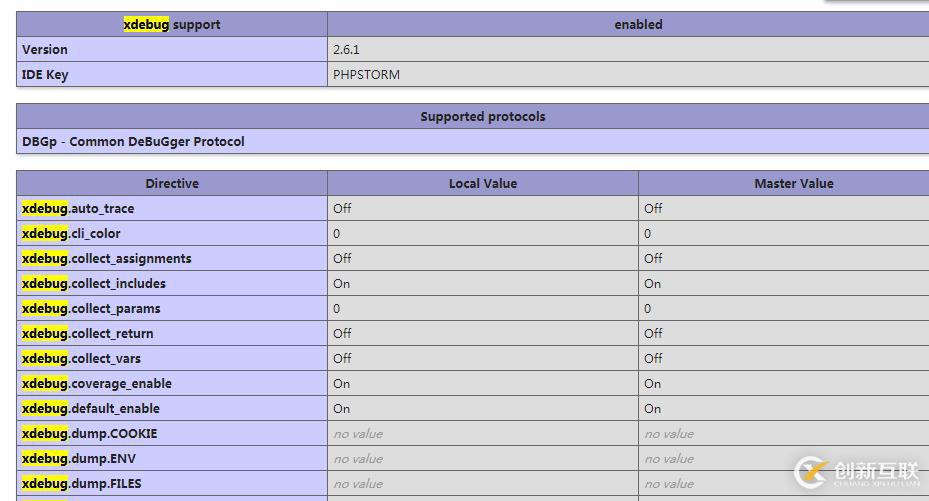Click the xdebug.dump.ENV directive name
Image resolution: width=929 pixels, height=501 pixels.
(79, 458)
